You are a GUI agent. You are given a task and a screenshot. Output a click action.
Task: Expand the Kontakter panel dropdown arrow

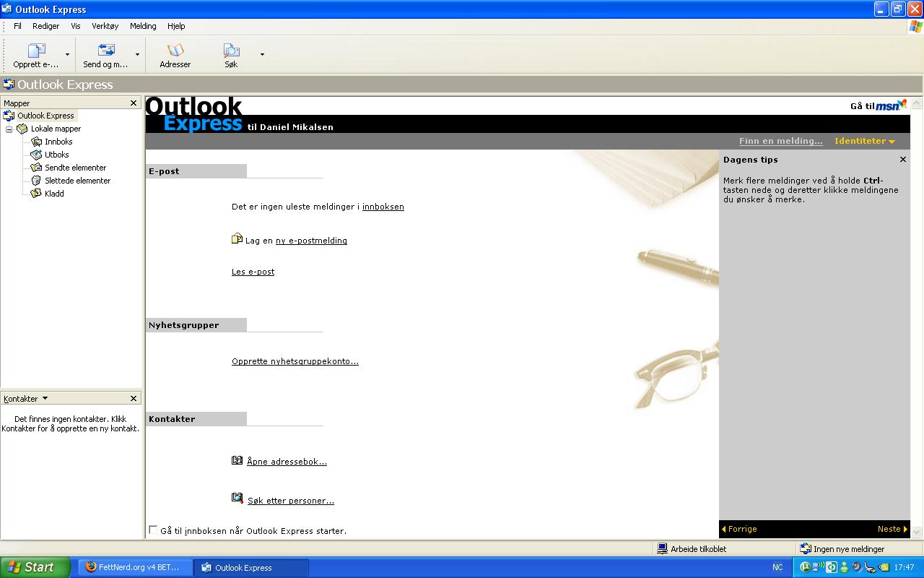point(45,398)
